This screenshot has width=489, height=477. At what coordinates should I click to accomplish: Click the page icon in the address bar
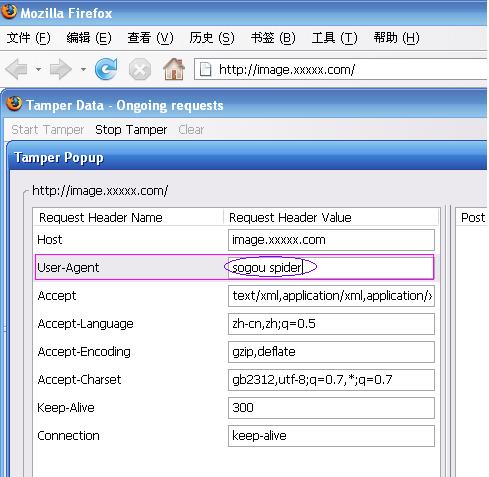pos(205,70)
